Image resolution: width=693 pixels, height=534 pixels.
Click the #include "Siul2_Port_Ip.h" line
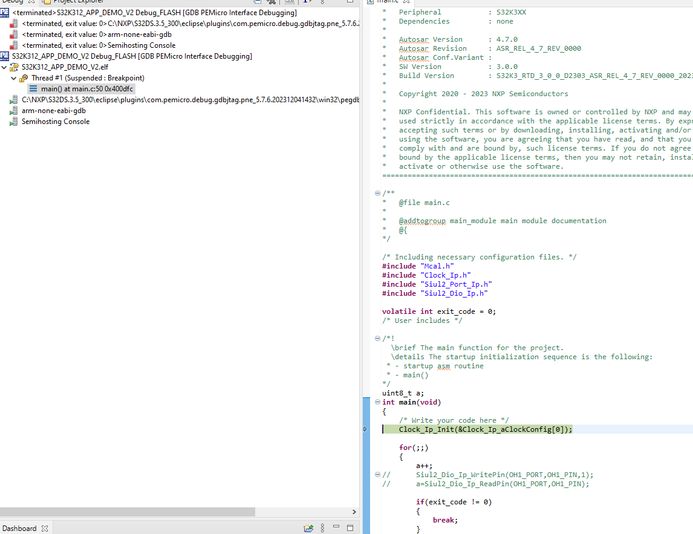[x=437, y=284]
